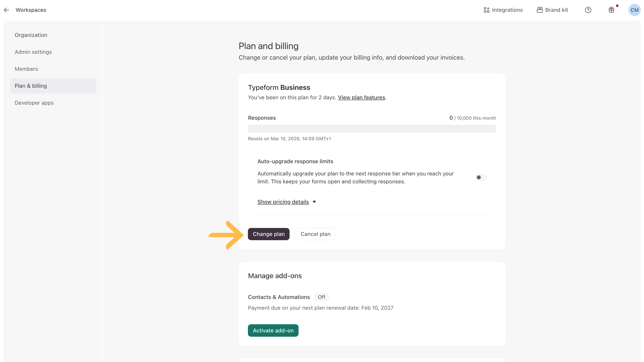Click the Brand kit icon
Image resolution: width=644 pixels, height=362 pixels.
point(540,10)
